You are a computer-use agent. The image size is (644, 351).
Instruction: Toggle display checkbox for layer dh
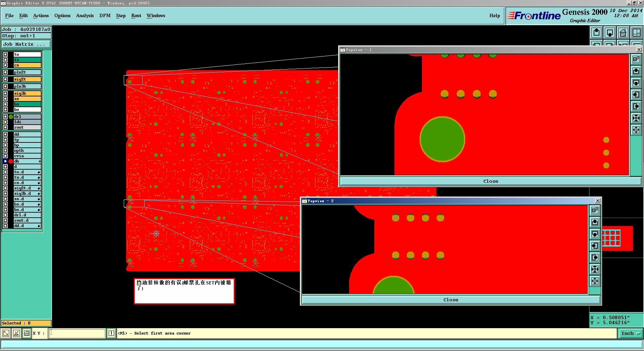pyautogui.click(x=5, y=161)
